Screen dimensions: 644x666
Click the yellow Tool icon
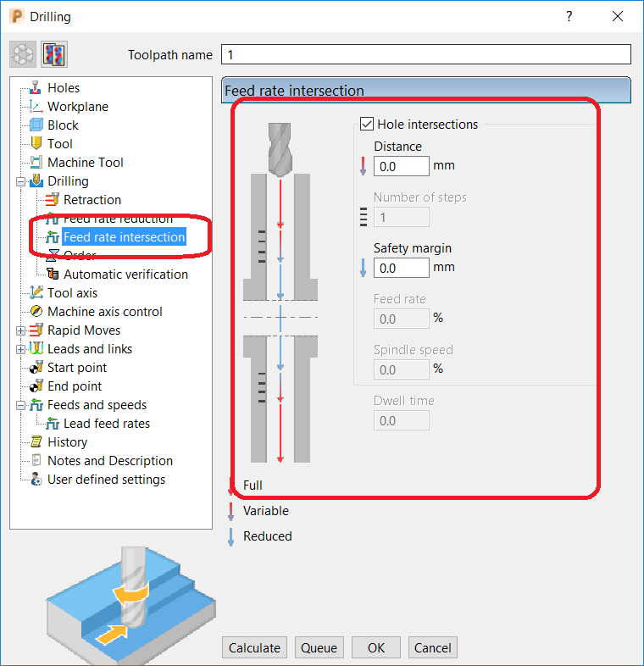[x=36, y=143]
